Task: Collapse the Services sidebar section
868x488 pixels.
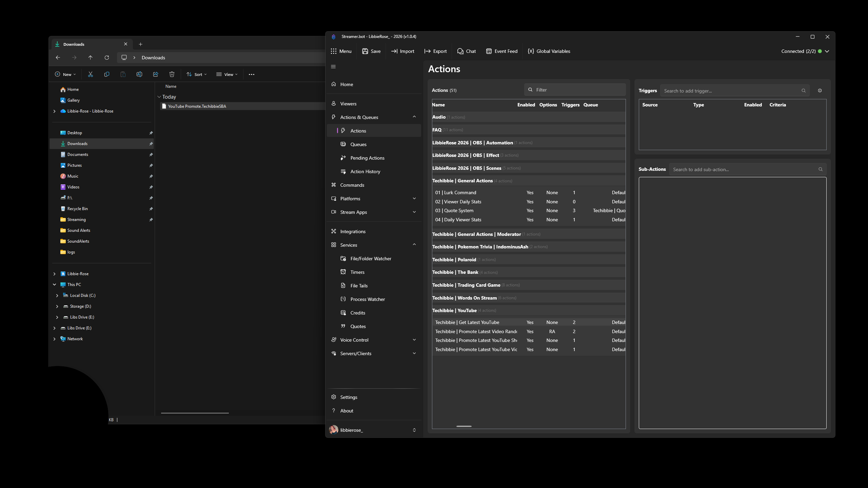Action: pyautogui.click(x=414, y=245)
